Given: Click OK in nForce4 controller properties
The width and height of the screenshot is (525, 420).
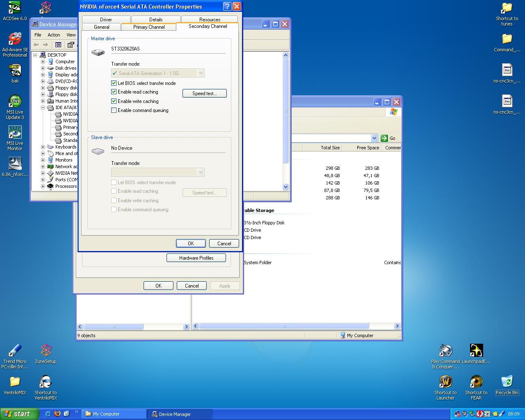Looking at the screenshot, I should click(x=191, y=243).
